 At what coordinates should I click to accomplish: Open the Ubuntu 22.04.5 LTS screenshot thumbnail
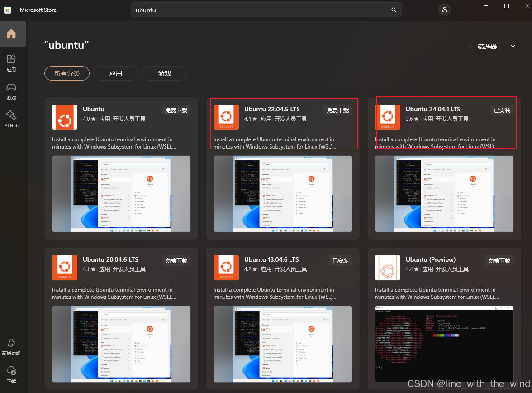click(x=283, y=194)
